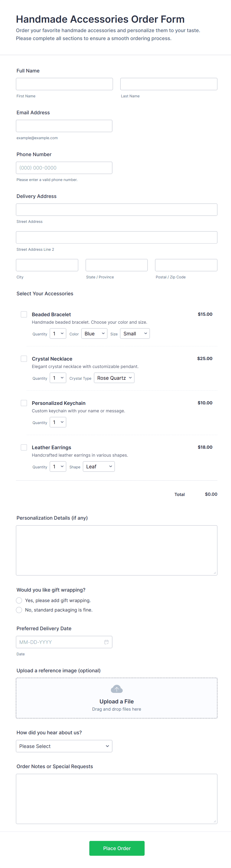Select 'No, standard packaging is fine' option
The width and height of the screenshot is (231, 868).
click(19, 610)
